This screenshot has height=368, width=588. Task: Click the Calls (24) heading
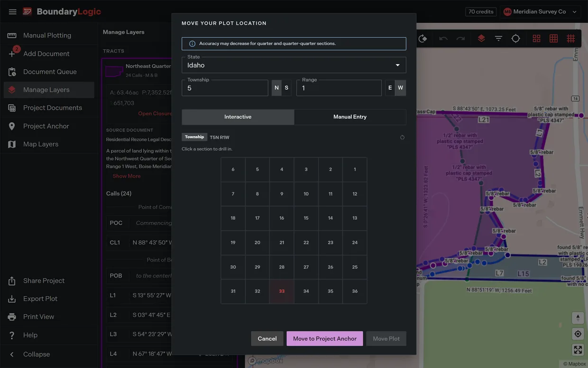119,193
